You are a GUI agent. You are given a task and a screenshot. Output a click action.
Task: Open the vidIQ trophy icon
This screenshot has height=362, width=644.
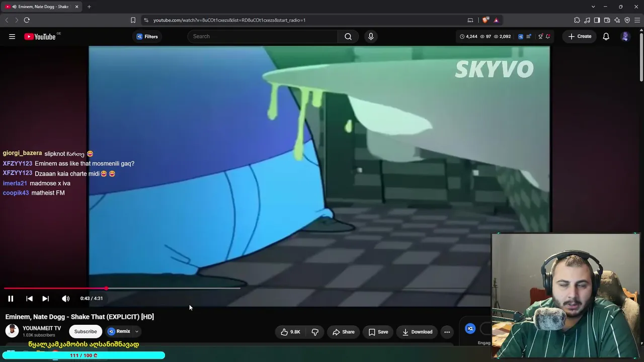540,36
